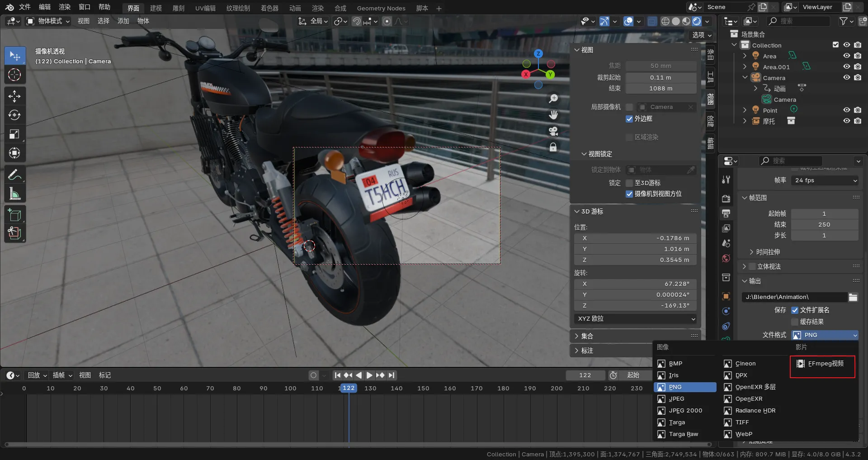Open folder browser for output path

click(853, 297)
